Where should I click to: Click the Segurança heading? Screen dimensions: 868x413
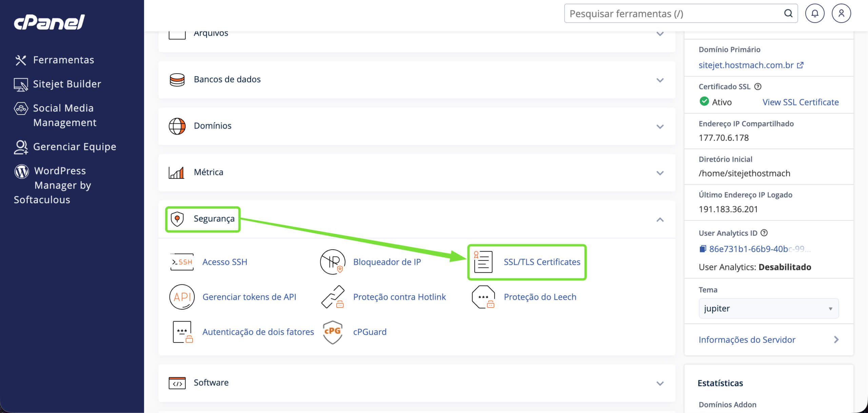pos(214,219)
